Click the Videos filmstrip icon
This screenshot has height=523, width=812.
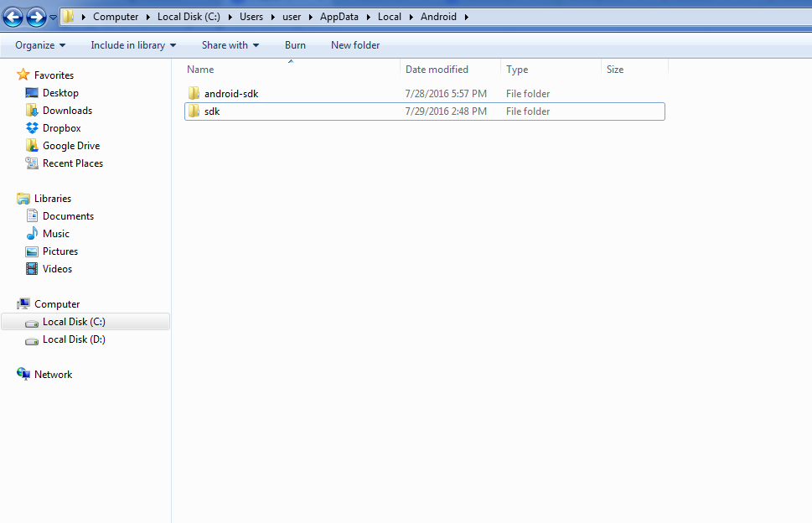[x=32, y=269]
